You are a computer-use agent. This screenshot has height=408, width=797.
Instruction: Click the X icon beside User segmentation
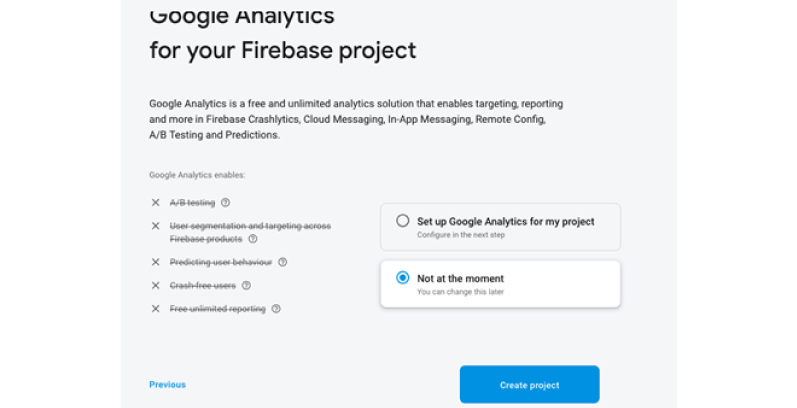[156, 226]
